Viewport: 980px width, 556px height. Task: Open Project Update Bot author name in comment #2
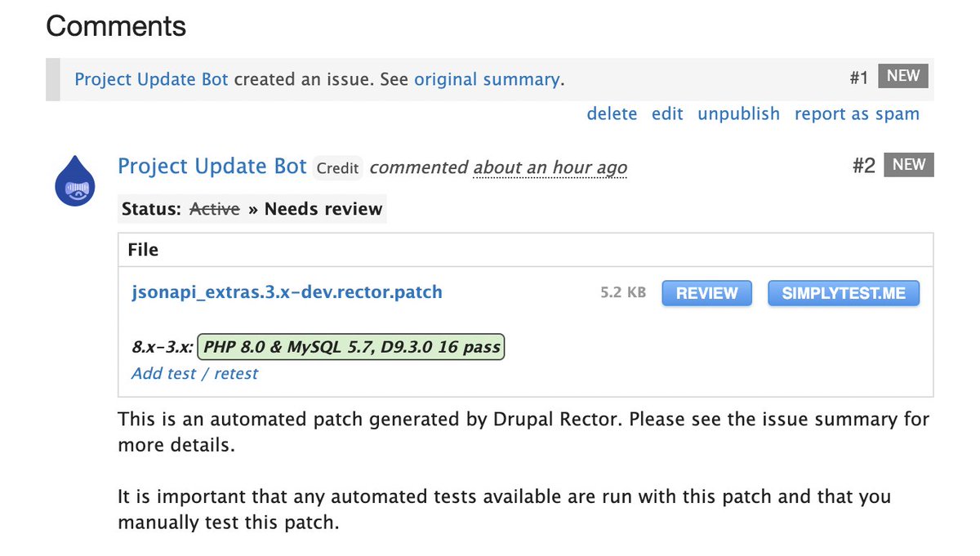point(212,167)
